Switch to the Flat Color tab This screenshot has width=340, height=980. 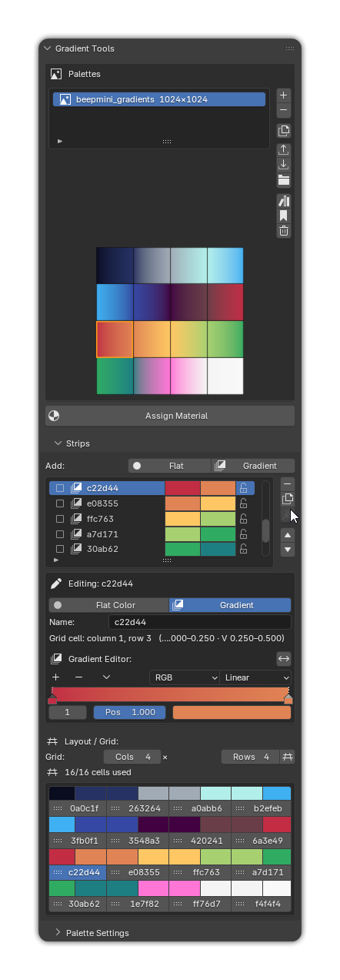[108, 605]
